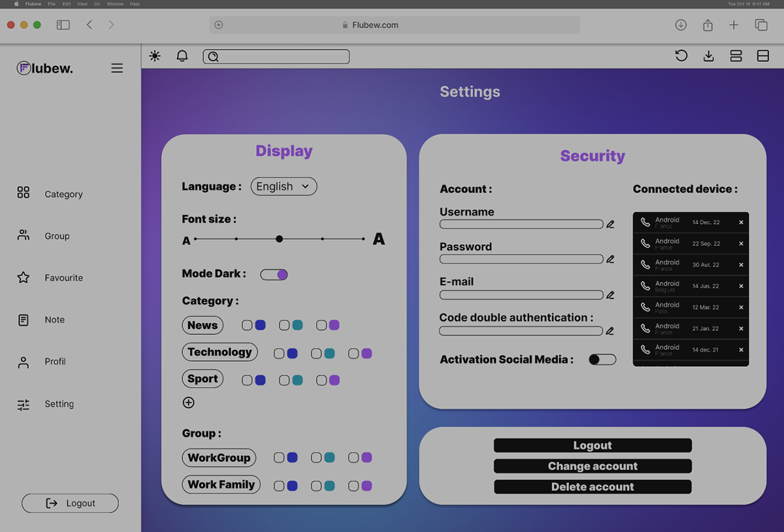Click the font size slider middle handle
This screenshot has height=532, width=784.
279,239
